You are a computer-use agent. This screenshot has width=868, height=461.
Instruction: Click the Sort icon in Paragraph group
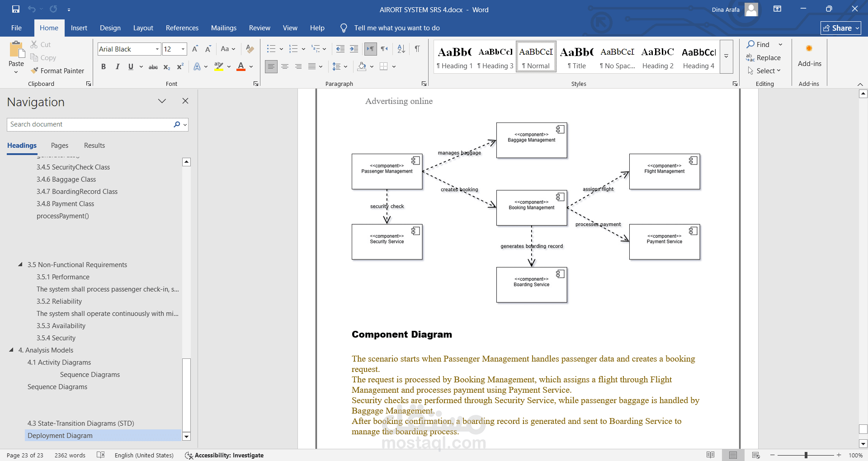coord(401,49)
